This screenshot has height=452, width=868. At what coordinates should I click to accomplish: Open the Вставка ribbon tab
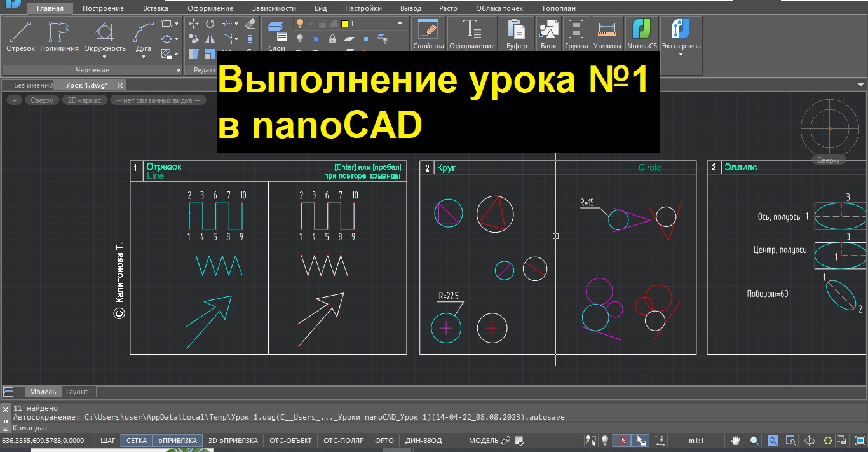(156, 8)
